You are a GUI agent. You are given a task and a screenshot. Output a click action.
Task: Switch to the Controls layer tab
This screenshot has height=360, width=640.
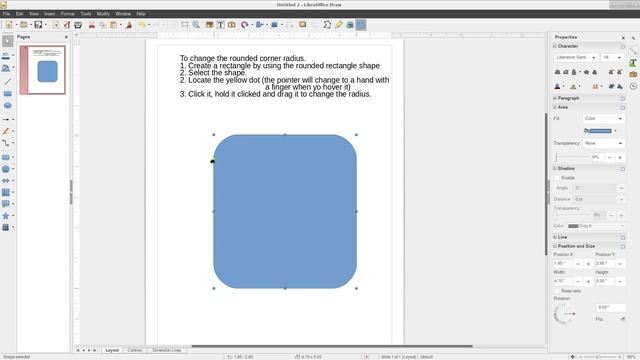pos(134,350)
